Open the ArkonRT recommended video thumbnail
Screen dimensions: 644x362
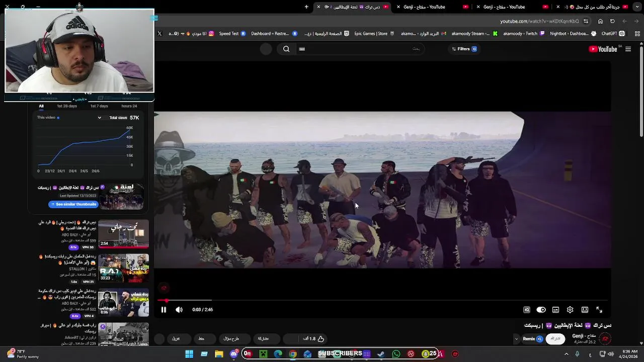(123, 334)
